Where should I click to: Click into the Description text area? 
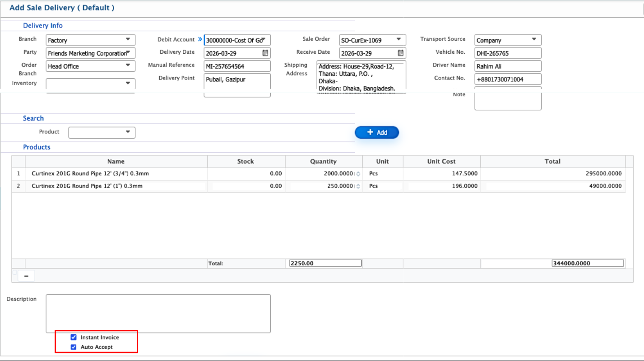pyautogui.click(x=158, y=314)
